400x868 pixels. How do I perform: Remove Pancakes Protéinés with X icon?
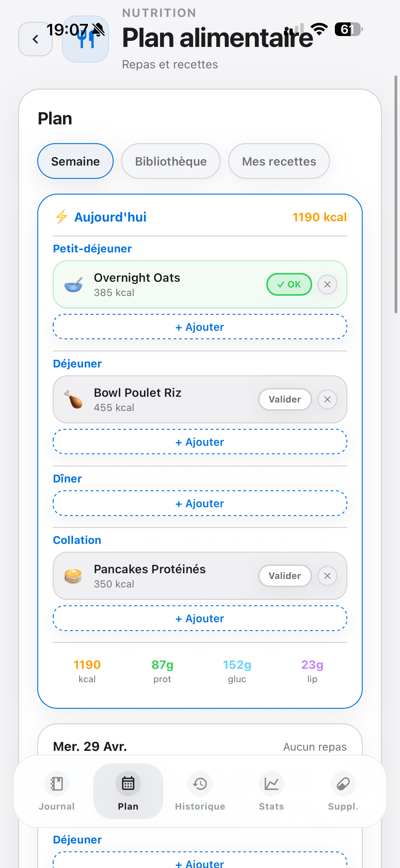(x=327, y=576)
